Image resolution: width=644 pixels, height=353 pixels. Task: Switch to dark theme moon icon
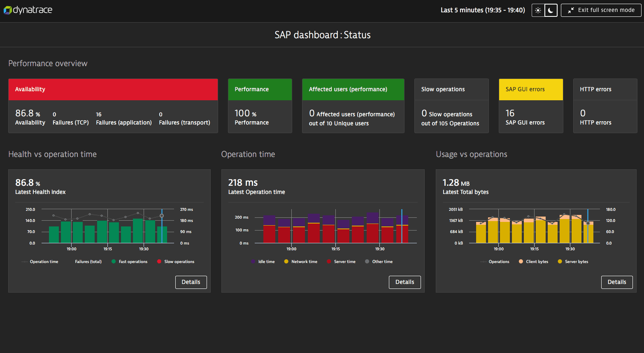[x=551, y=10]
